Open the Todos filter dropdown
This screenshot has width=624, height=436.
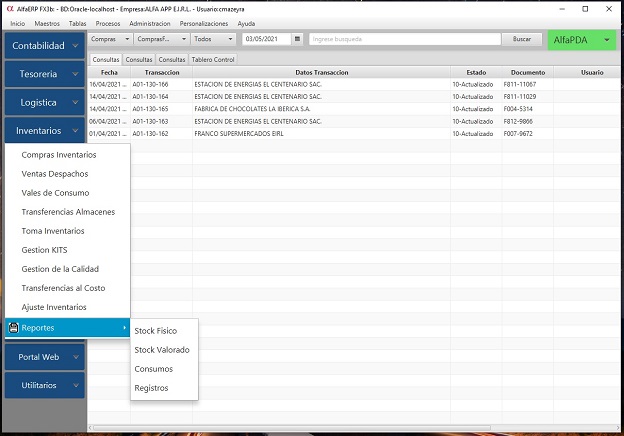(212, 39)
